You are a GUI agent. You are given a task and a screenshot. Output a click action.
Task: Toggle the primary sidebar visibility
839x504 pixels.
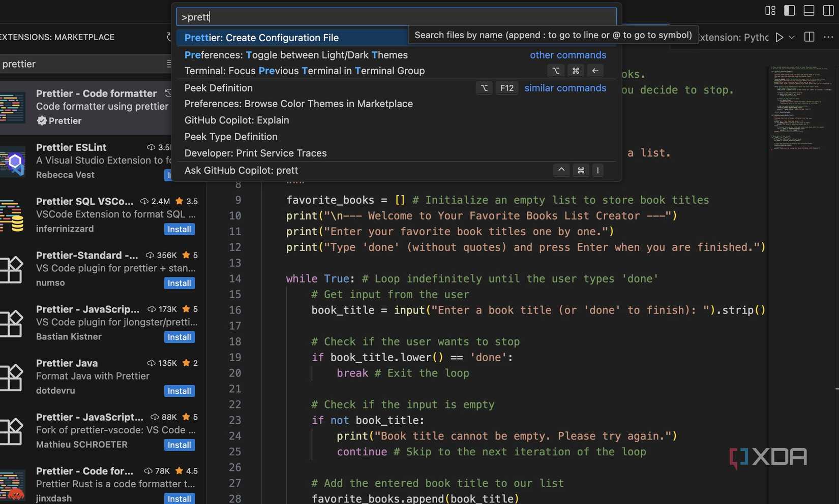(x=789, y=10)
